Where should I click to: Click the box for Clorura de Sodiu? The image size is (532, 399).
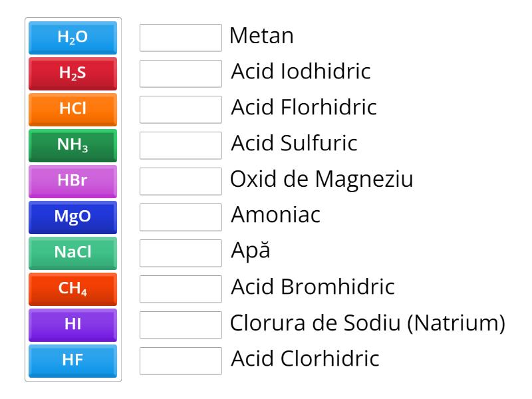tap(181, 325)
